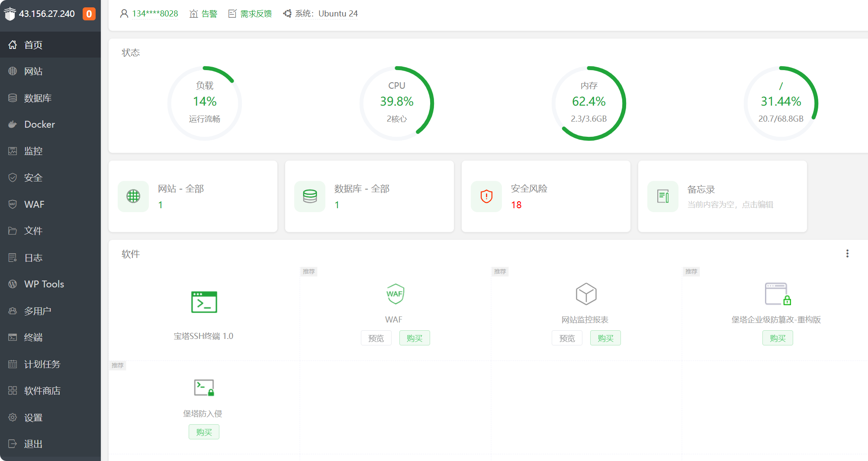
Task: Click the 网站 globe card icon
Action: pos(133,197)
